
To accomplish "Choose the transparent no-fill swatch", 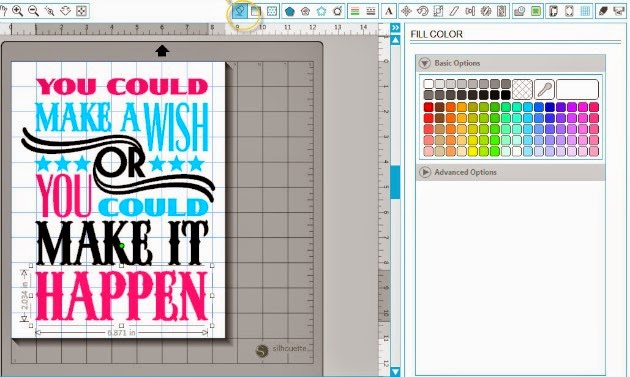I will pos(522,89).
